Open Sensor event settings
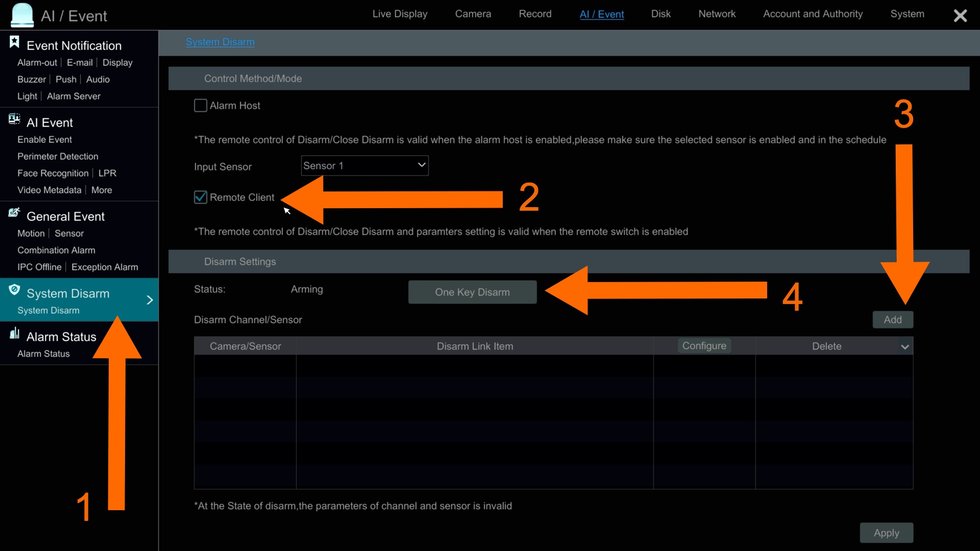Image resolution: width=980 pixels, height=551 pixels. click(69, 234)
